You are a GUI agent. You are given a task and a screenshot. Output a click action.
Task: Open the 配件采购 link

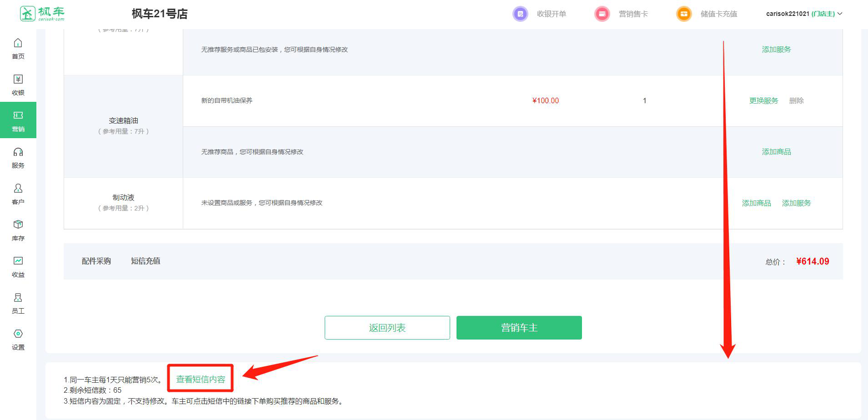point(96,261)
